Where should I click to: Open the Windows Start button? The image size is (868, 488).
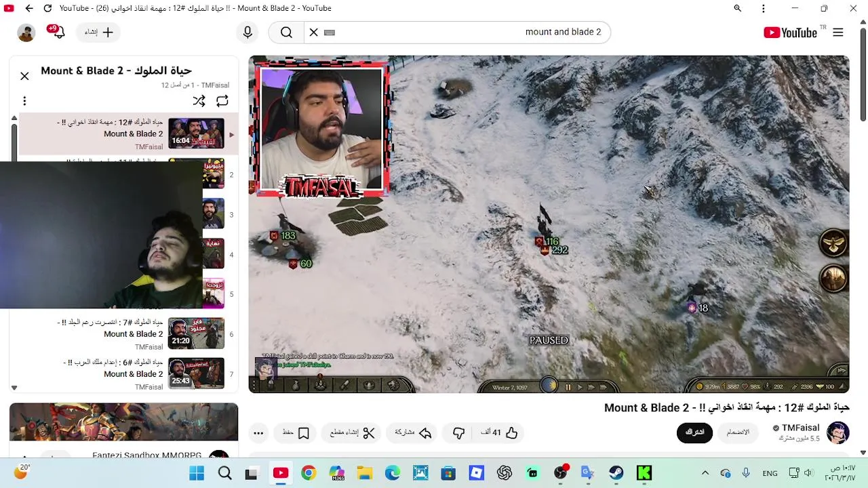(x=197, y=473)
